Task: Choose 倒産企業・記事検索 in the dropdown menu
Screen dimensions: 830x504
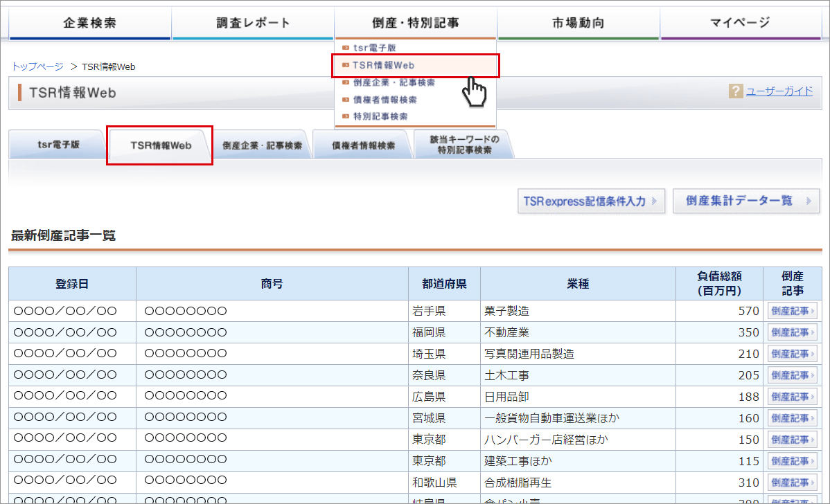Action: (x=394, y=82)
